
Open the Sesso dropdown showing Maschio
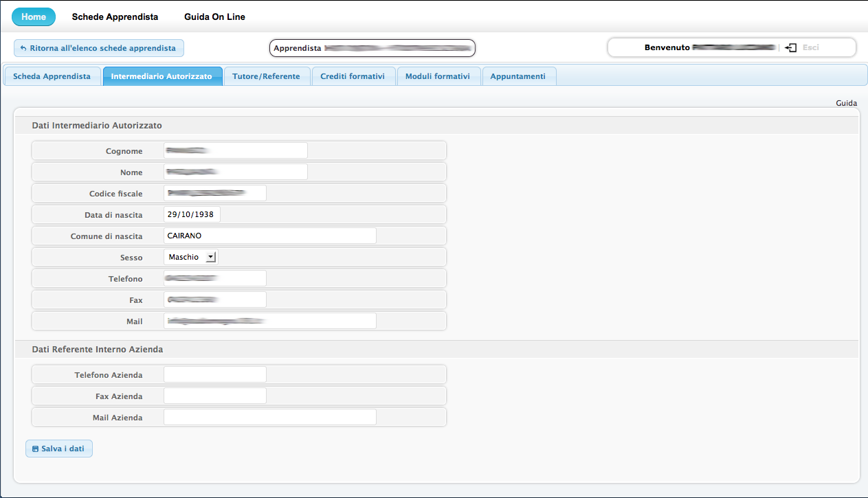[x=190, y=257]
